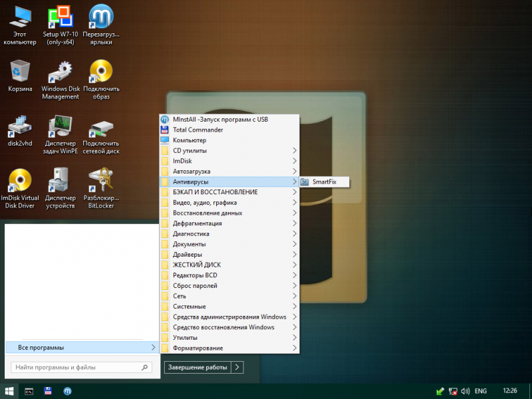Expand Восстановление данных submenu
This screenshot has width=532, height=399.
229,213
